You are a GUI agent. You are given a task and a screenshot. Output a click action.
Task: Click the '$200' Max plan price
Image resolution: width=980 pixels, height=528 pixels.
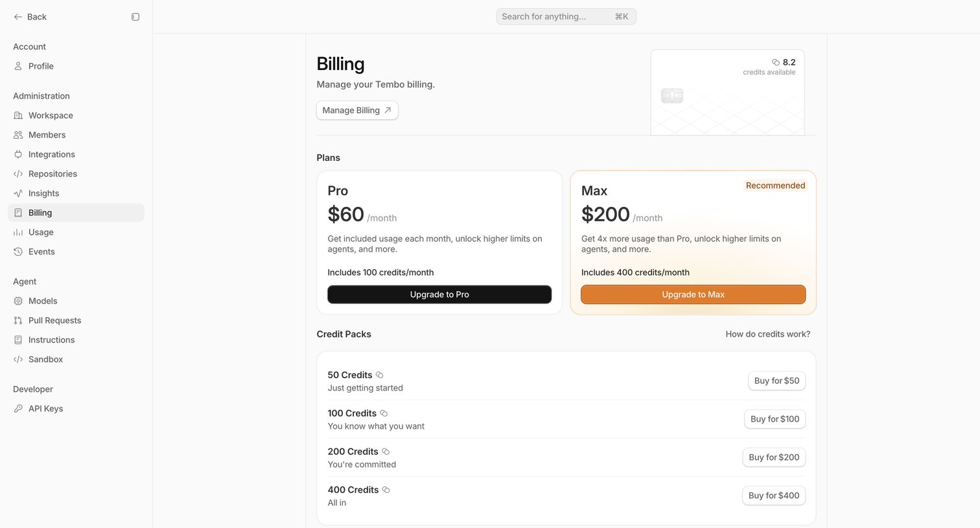pos(605,214)
